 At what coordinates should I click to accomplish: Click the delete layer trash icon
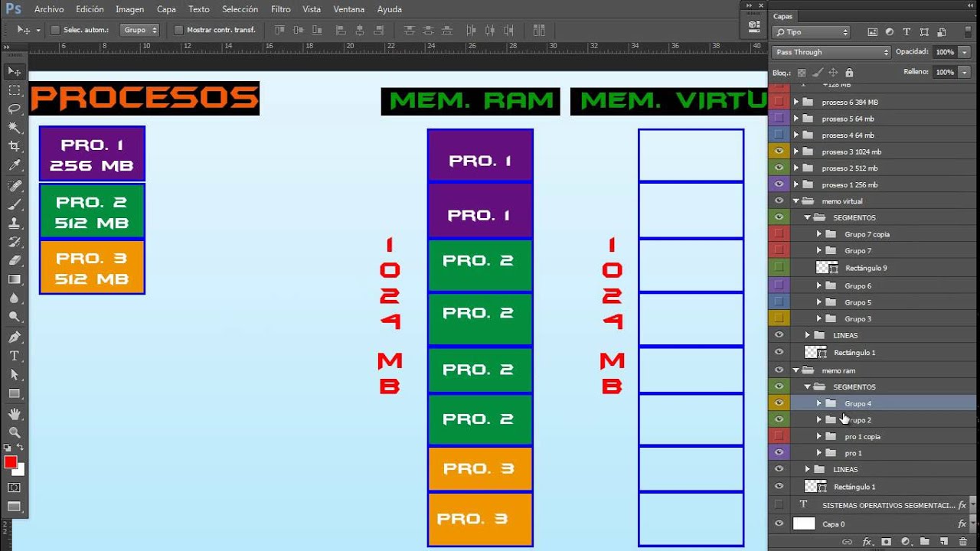pyautogui.click(x=962, y=542)
